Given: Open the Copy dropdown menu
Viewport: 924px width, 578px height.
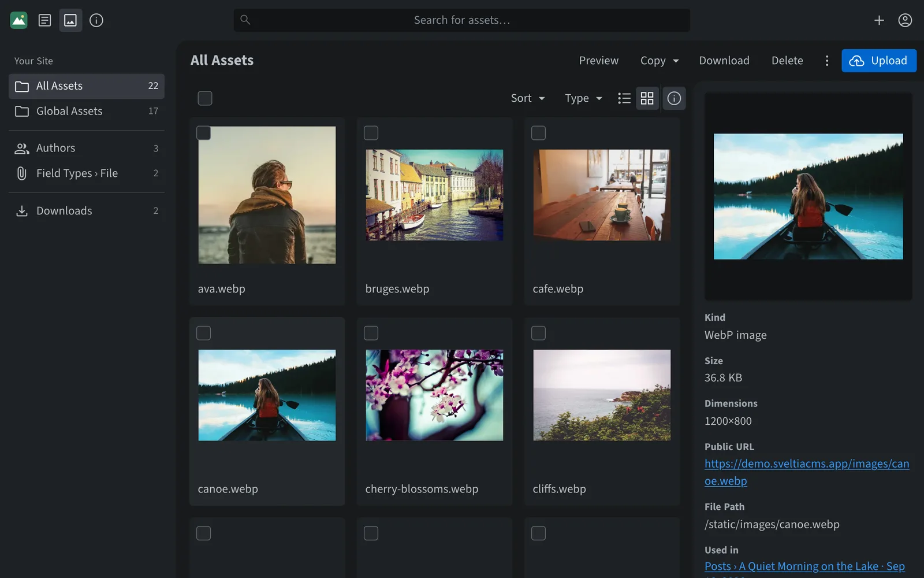Looking at the screenshot, I should (660, 61).
